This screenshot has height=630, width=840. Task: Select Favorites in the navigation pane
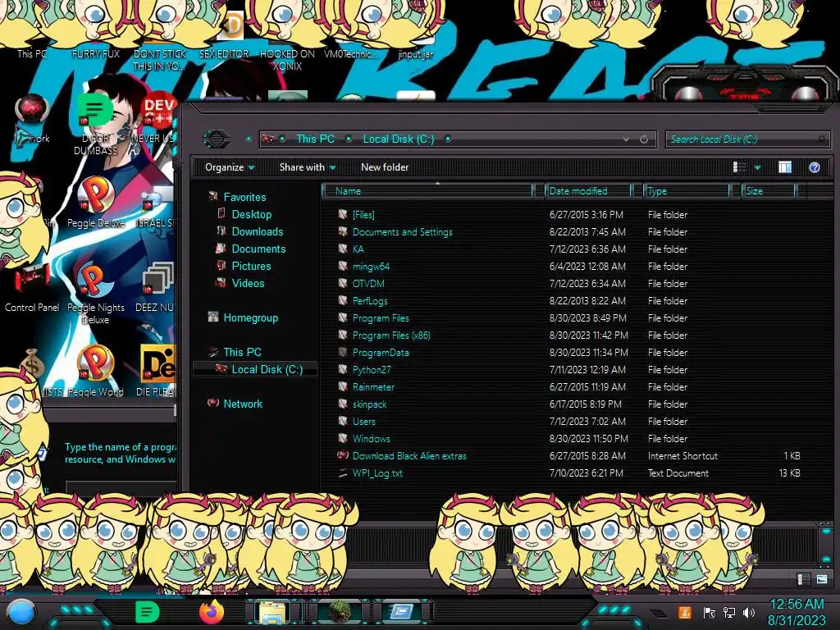[x=244, y=197]
